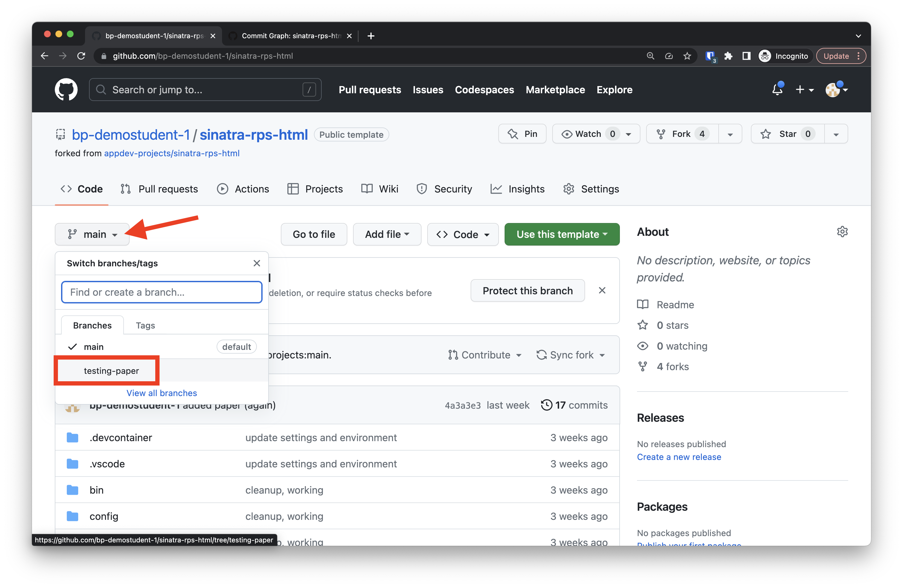This screenshot has height=588, width=903.
Task: Open the .devcontainer folder
Action: click(121, 437)
